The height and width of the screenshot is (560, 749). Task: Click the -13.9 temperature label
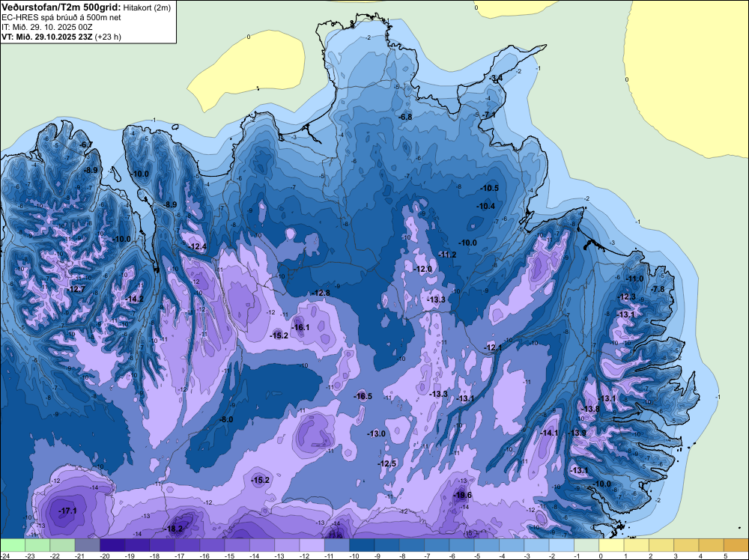pyautogui.click(x=577, y=433)
